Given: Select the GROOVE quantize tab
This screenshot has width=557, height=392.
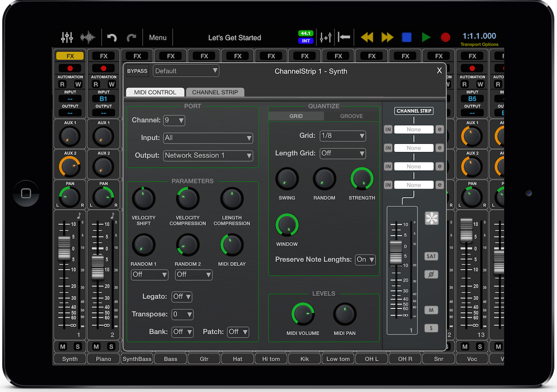Looking at the screenshot, I should [x=351, y=116].
